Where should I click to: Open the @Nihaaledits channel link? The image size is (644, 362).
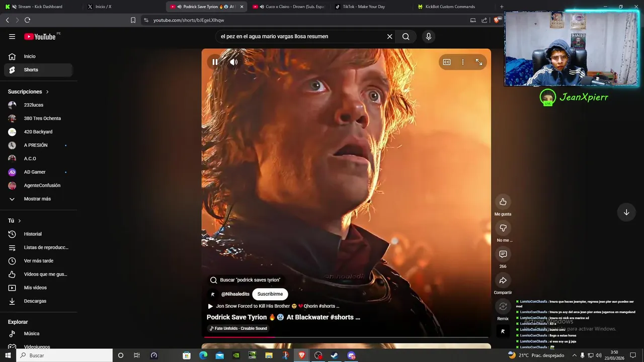tap(235, 294)
